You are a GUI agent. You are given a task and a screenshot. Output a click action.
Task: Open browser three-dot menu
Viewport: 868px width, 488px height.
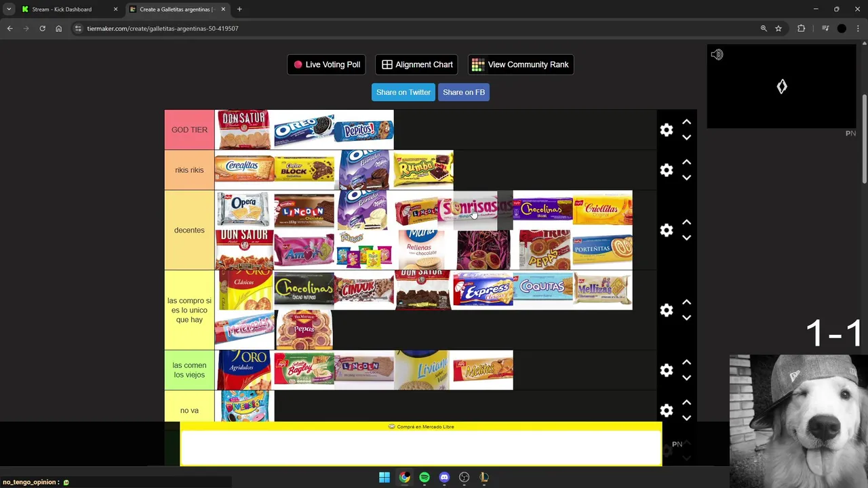click(857, 28)
